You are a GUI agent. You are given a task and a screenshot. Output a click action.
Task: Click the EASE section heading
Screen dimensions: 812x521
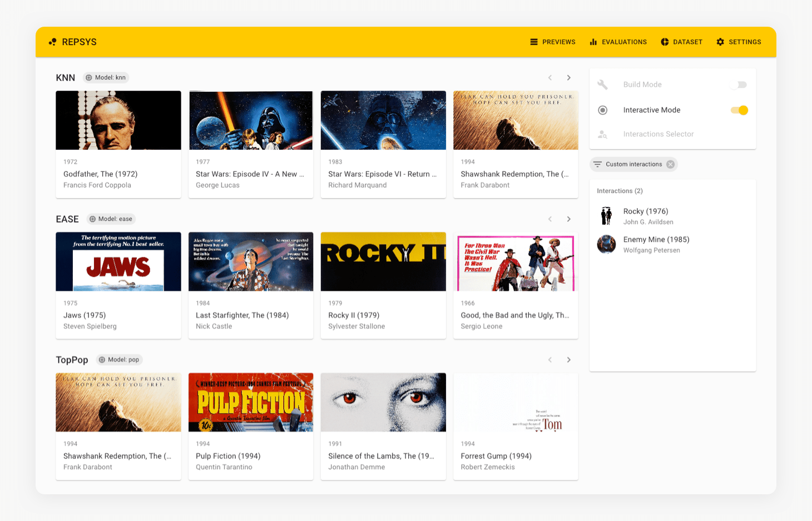click(67, 219)
